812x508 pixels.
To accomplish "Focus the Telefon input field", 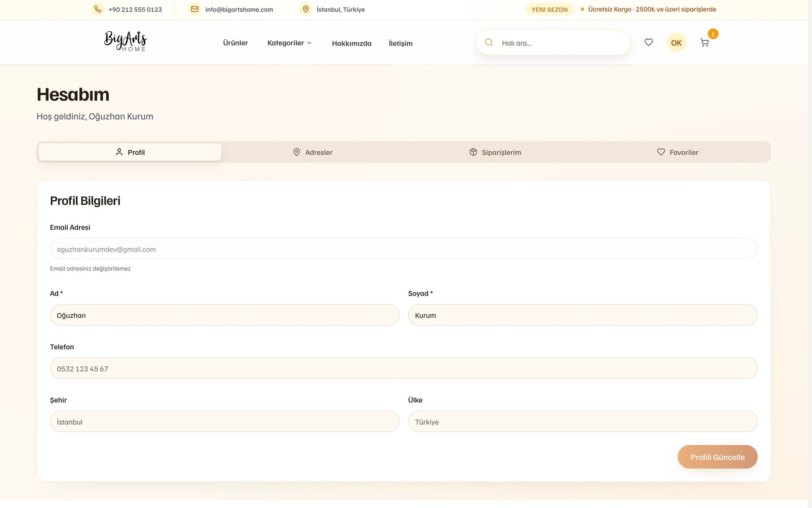I will [404, 368].
